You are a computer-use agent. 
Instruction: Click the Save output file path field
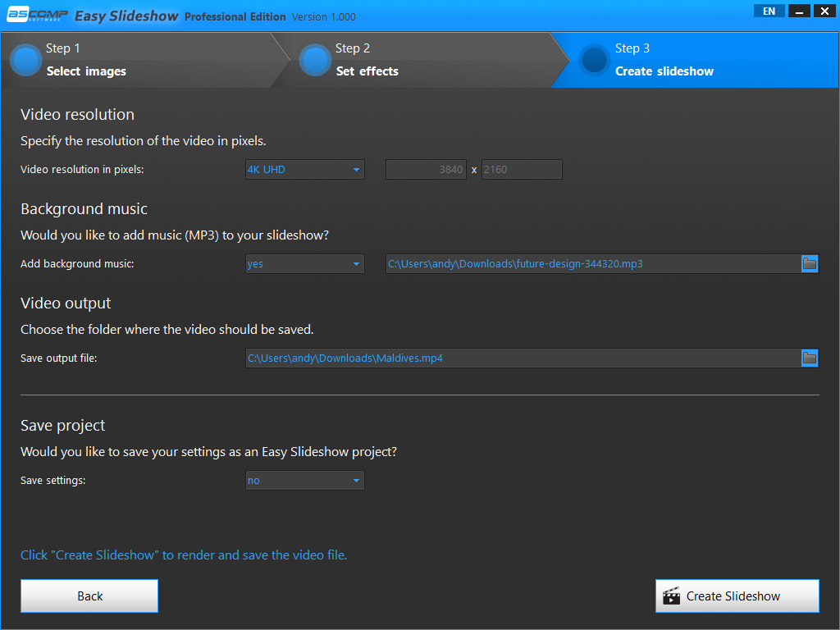[x=523, y=358]
